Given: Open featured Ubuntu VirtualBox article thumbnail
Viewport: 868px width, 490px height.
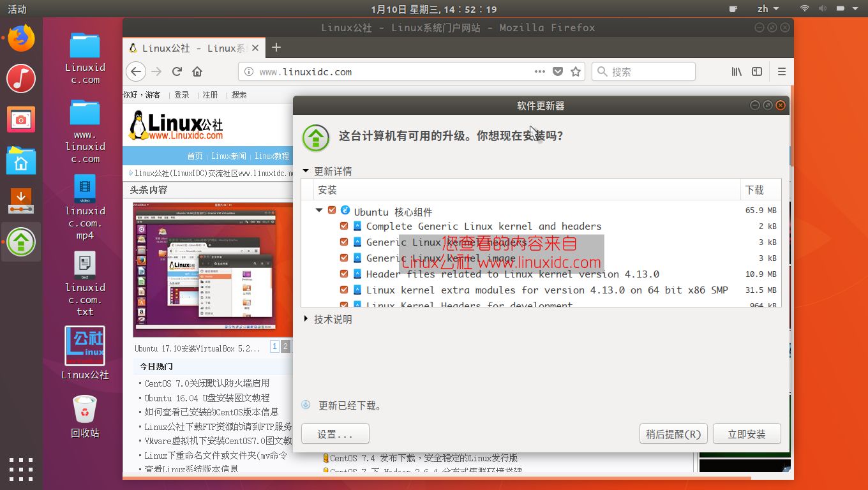Looking at the screenshot, I should [x=213, y=269].
